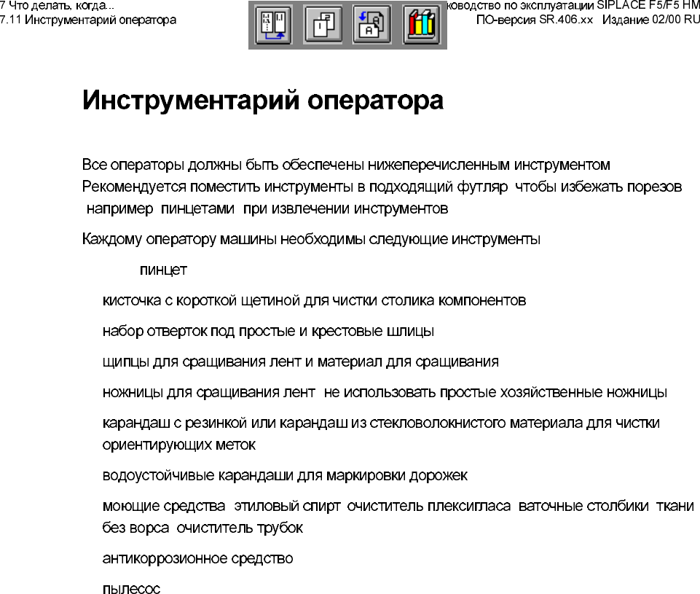The width and height of the screenshot is (700, 594).
Task: Click the item "набор отверток под простые и крестовые шлицы"
Action: (x=268, y=332)
